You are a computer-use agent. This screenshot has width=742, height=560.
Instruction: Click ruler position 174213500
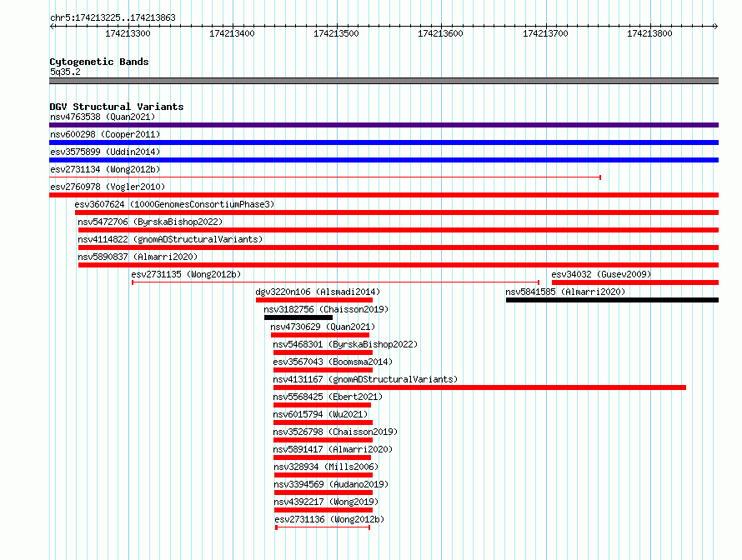(x=337, y=33)
